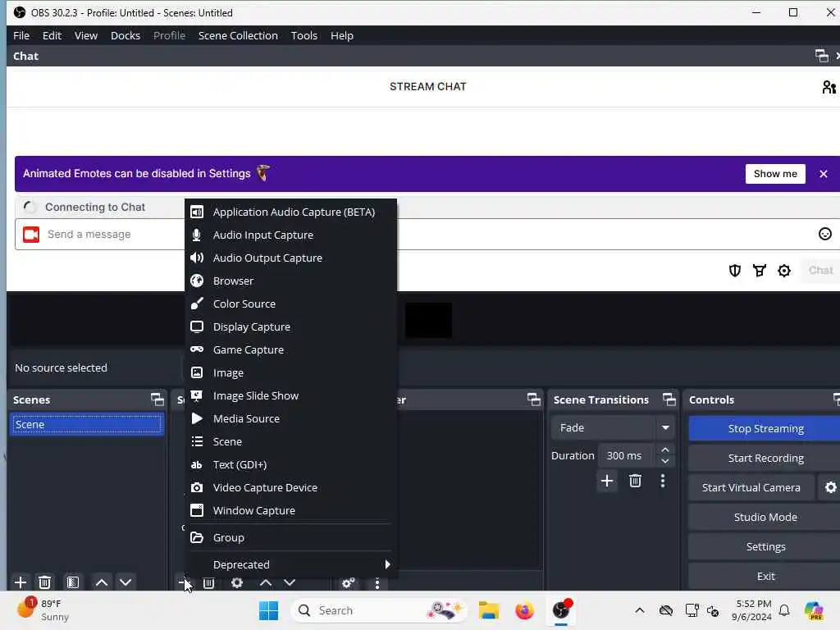The width and height of the screenshot is (840, 630).
Task: Open audio mixer advanced properties gears icon
Action: [348, 583]
